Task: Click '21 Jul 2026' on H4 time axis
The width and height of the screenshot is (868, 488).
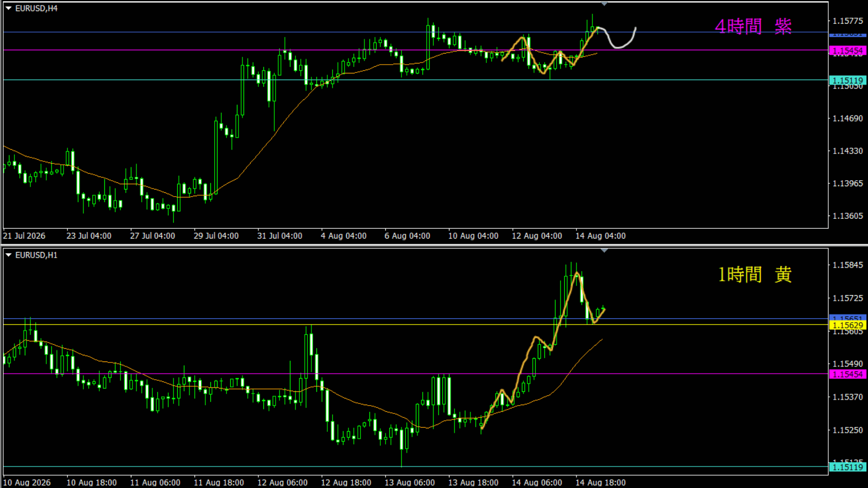Action: (24, 236)
